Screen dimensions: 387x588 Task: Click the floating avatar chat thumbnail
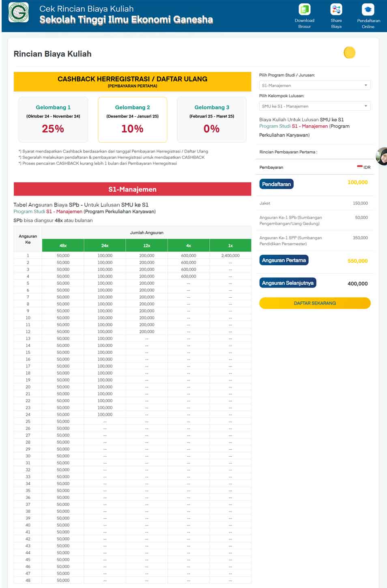pyautogui.click(x=382, y=156)
